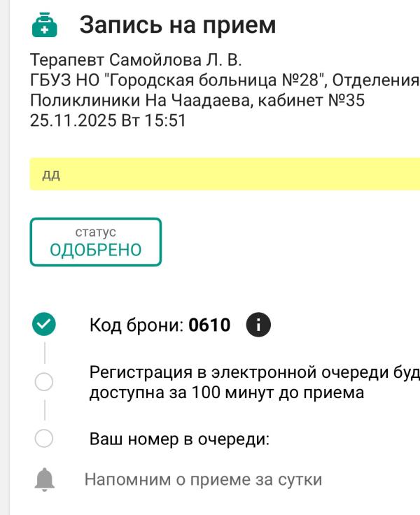Select the empty circle beside 'Ваш номер в очереди'
This screenshot has width=420, height=515.
click(43, 439)
